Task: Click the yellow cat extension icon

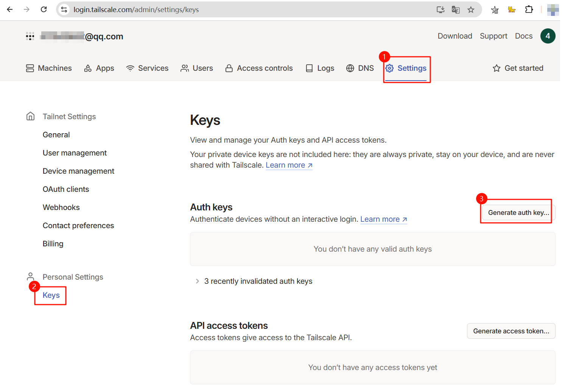Action: (x=512, y=10)
